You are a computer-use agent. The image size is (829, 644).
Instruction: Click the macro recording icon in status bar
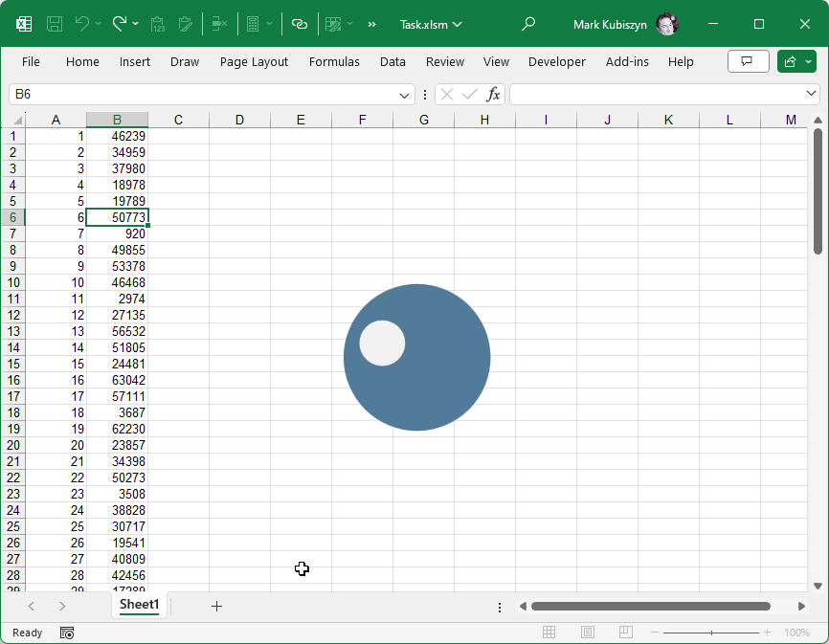[x=67, y=633]
